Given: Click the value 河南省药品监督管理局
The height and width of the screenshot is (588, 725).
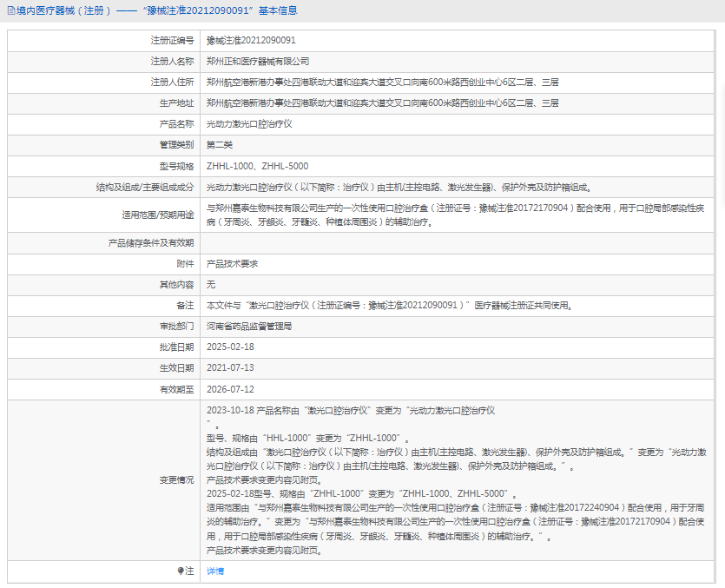Looking at the screenshot, I should (249, 327).
